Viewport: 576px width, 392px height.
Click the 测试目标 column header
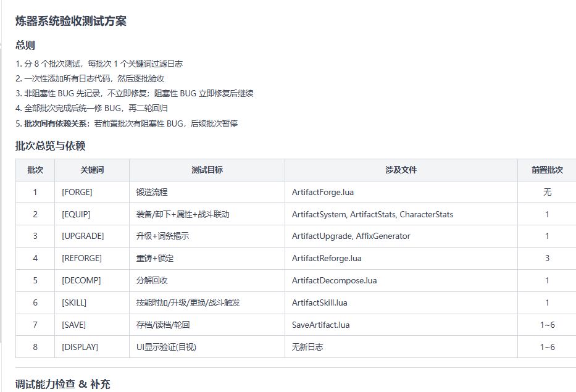(207, 170)
